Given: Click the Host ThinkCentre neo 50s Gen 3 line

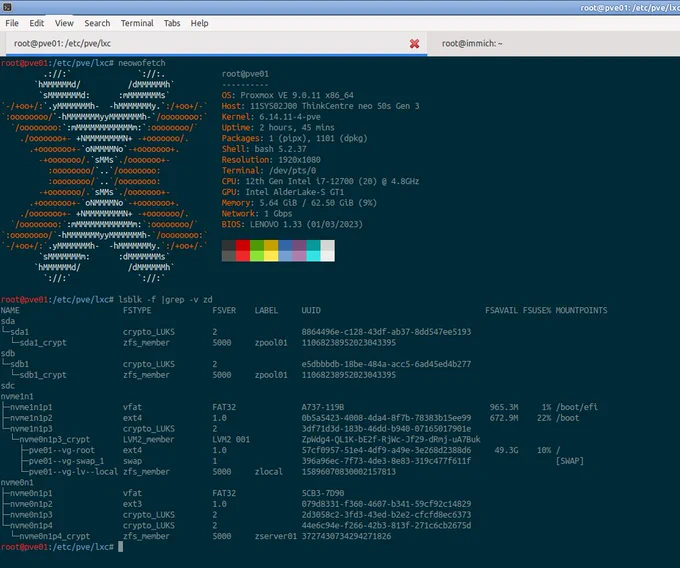Looking at the screenshot, I should tap(320, 106).
